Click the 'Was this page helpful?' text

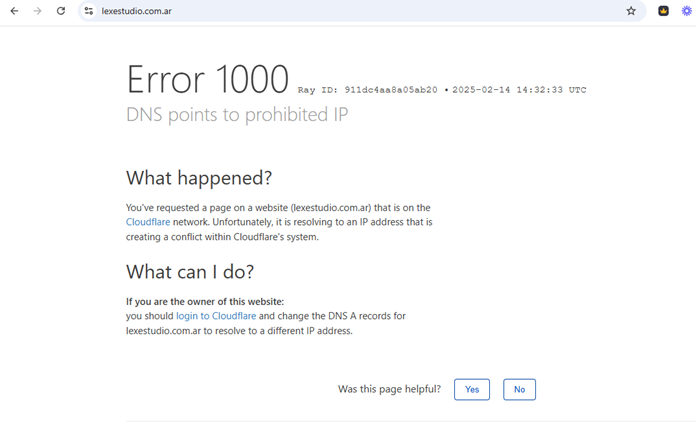point(389,389)
